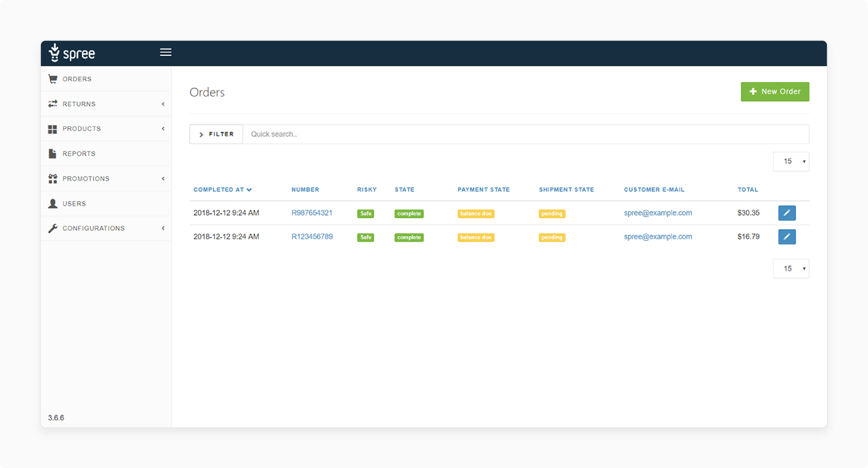Open order number R123456789
Image resolution: width=868 pixels, height=468 pixels.
pos(312,236)
